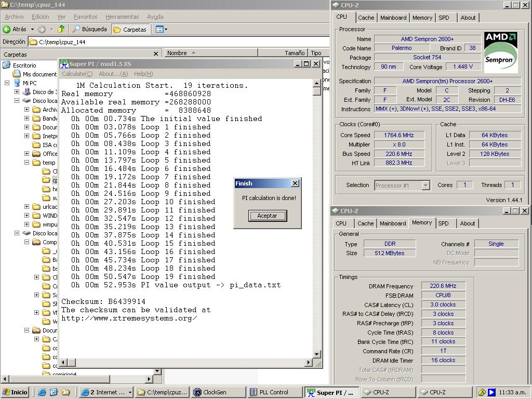
Task: Open Calculate menu in Super PI
Action: [77, 74]
